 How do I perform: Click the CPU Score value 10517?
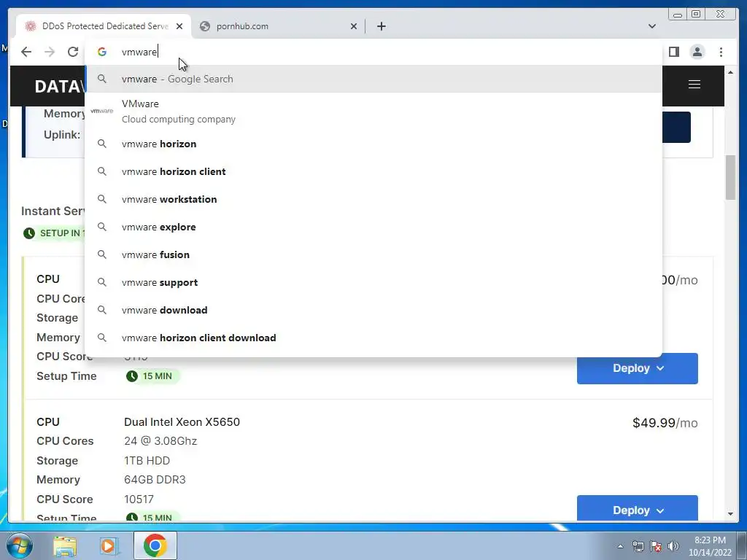[139, 499]
